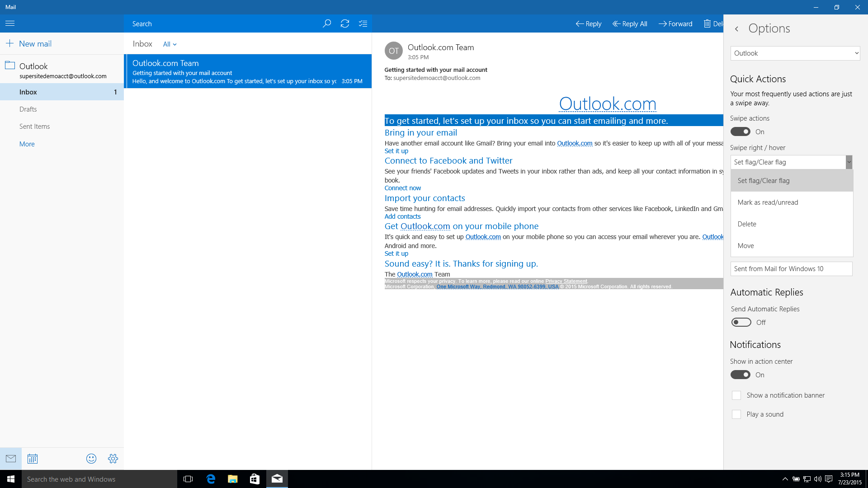The image size is (868, 488).
Task: Go back using Options back arrow
Action: (737, 29)
